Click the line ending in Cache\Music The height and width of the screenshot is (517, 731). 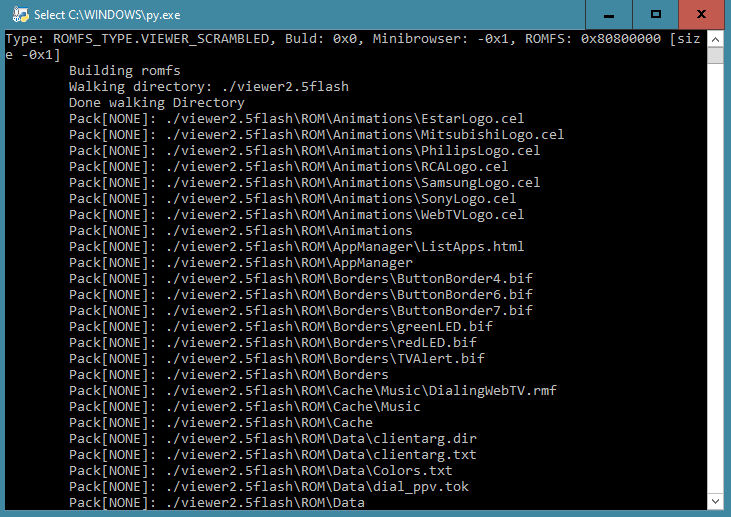(245, 407)
